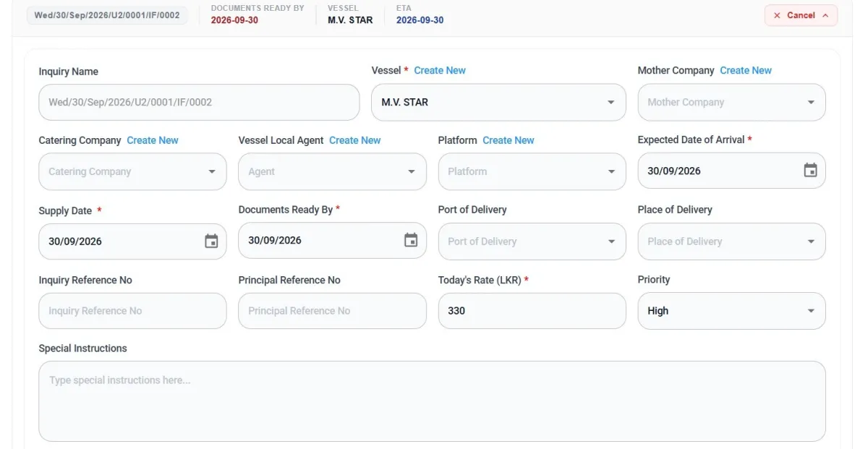This screenshot has height=449, width=868.
Task: Open calendar for Expected Date of Arrival
Action: (810, 171)
